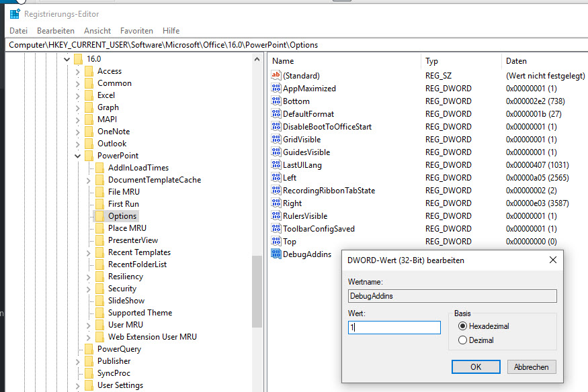Select the RecordingRibbonTabState DWORD icon
The image size is (588, 392).
coord(276,190)
